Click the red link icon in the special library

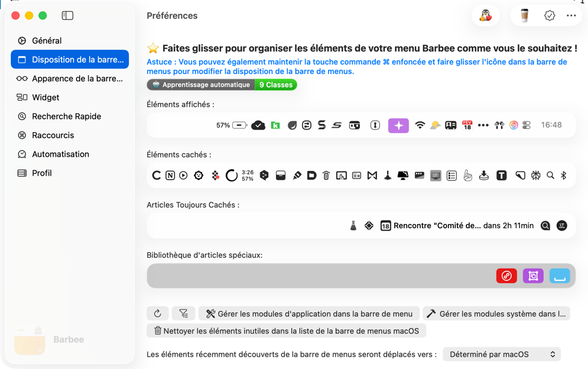506,276
